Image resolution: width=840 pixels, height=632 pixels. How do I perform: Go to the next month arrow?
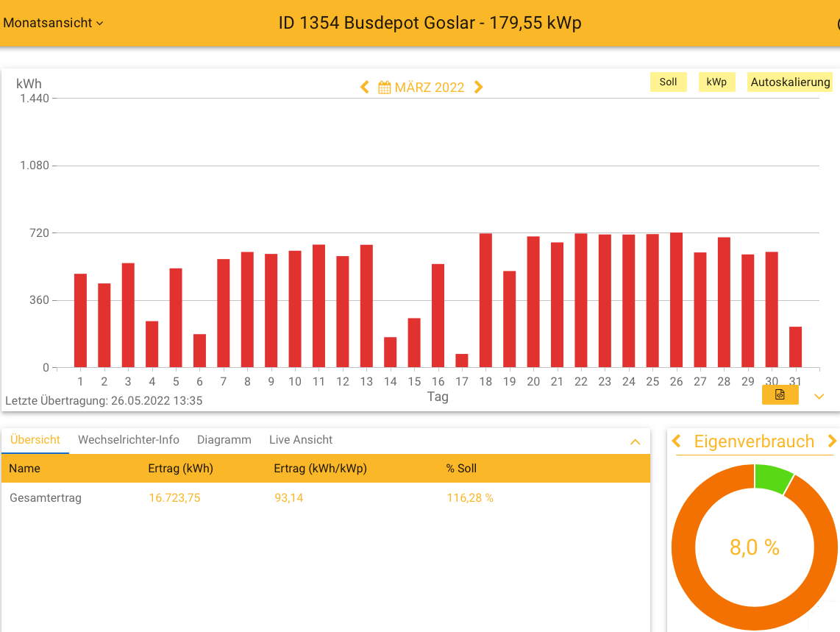click(x=479, y=88)
